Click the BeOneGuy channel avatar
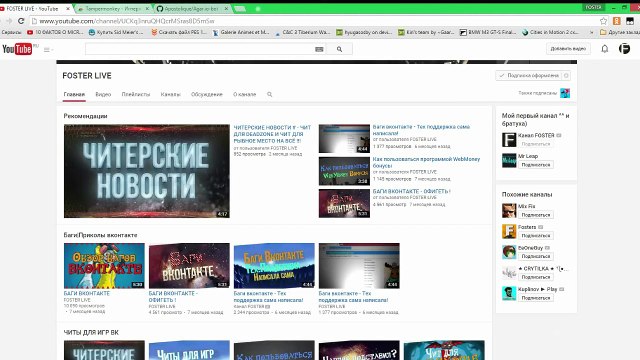This screenshot has width=640, height=360. click(509, 252)
